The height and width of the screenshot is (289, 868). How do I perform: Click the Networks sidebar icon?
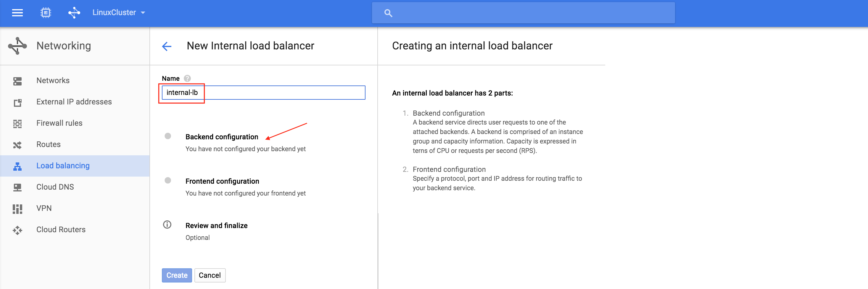17,81
